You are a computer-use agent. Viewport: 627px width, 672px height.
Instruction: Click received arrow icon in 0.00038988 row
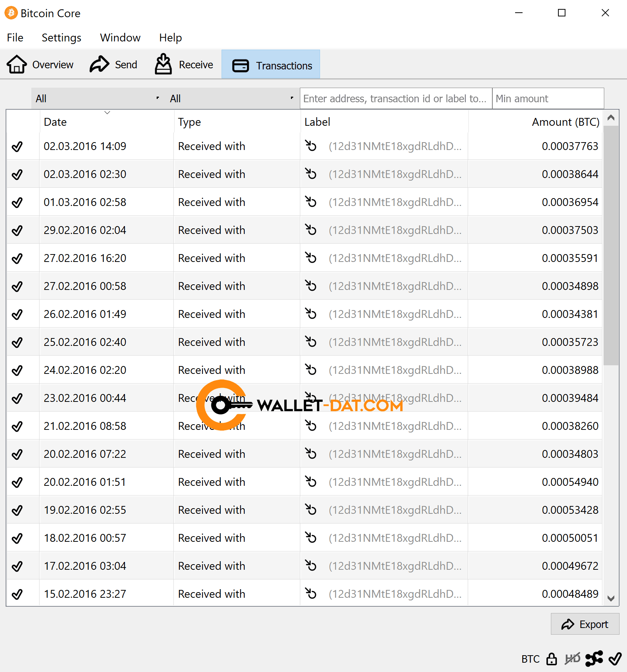click(x=311, y=369)
